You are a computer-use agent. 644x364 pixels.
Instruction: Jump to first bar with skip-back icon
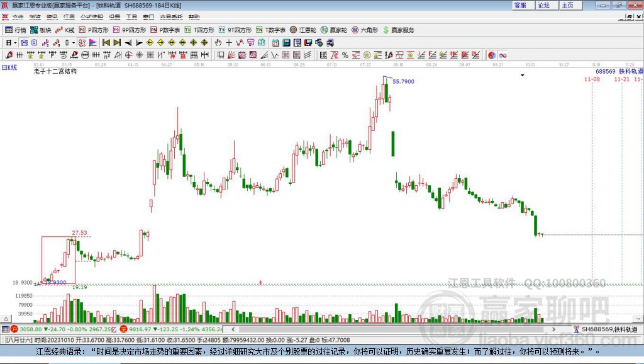(106, 43)
